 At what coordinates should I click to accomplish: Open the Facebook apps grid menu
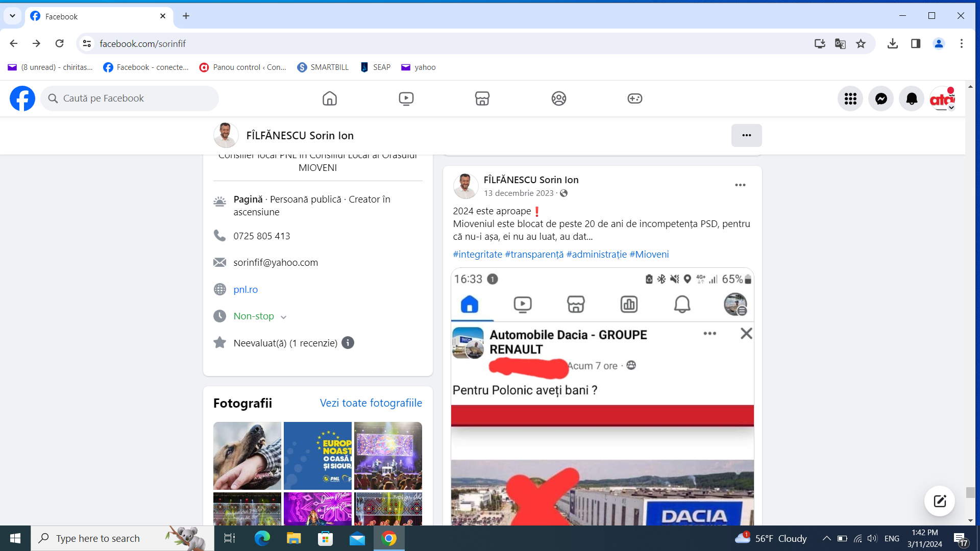850,99
